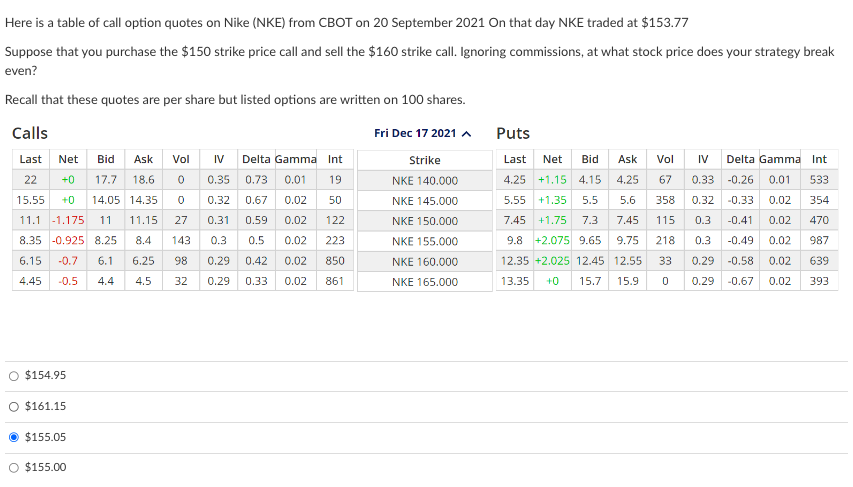
Task: Select the $155.00 answer option
Action: click(14, 467)
